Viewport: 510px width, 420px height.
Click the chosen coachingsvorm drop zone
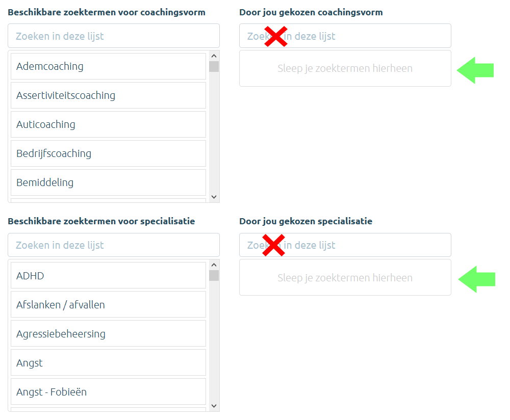click(345, 68)
